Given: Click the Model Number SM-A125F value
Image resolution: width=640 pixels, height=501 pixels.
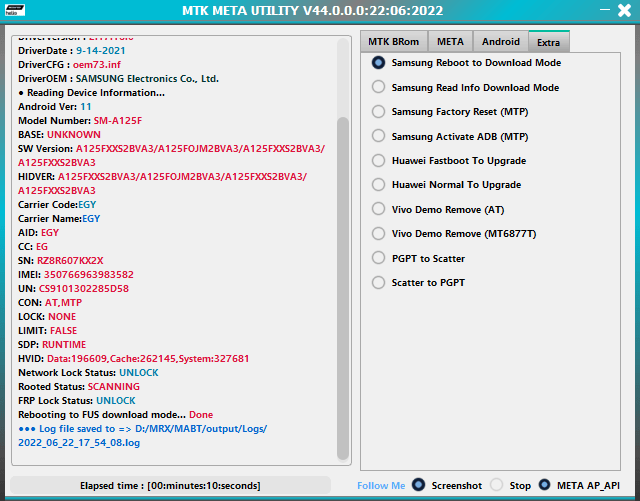Looking at the screenshot, I should click(x=118, y=121).
